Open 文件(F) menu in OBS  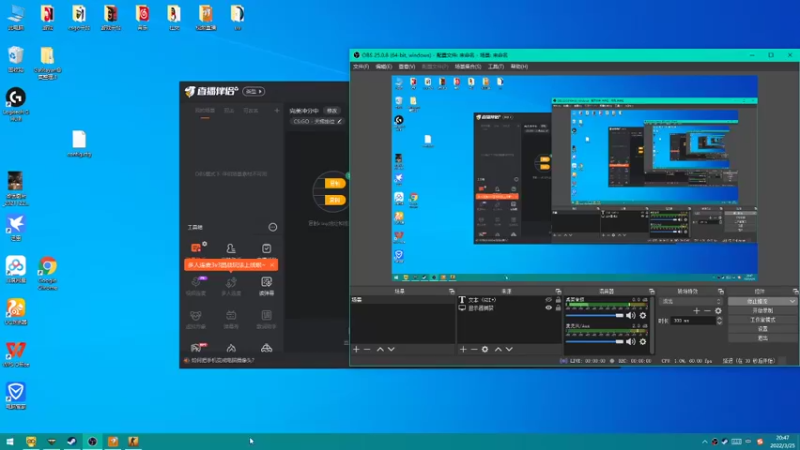tap(361, 67)
